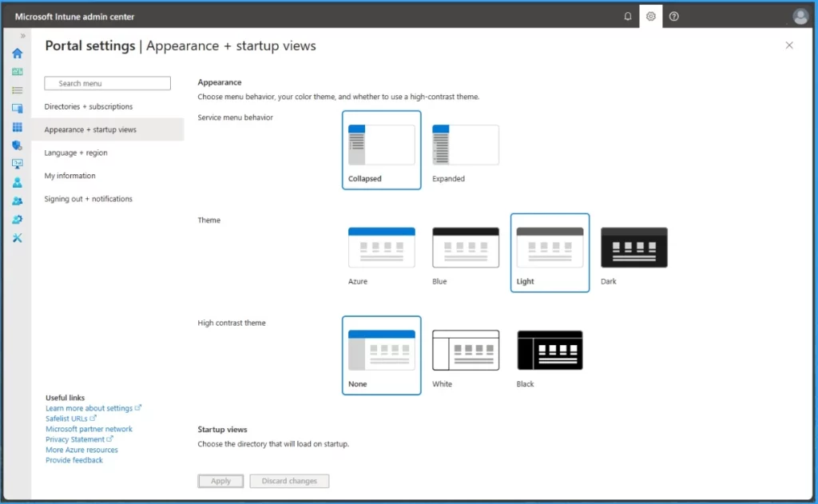Open Directories + subscriptions settings
The width and height of the screenshot is (818, 504).
(89, 106)
